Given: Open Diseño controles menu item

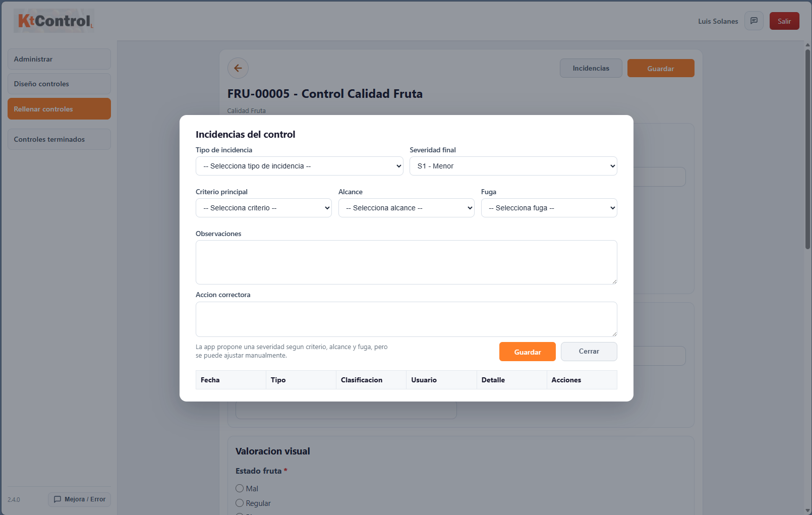Looking at the screenshot, I should point(59,84).
